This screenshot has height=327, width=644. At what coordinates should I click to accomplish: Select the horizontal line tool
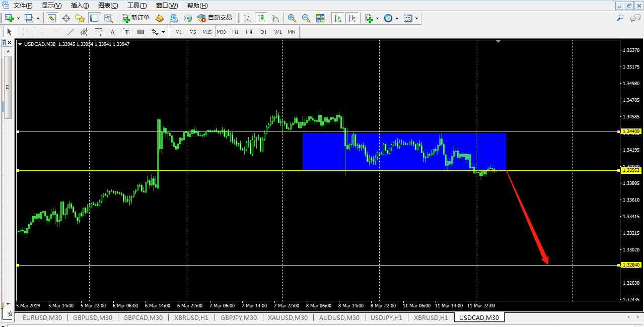point(56,32)
